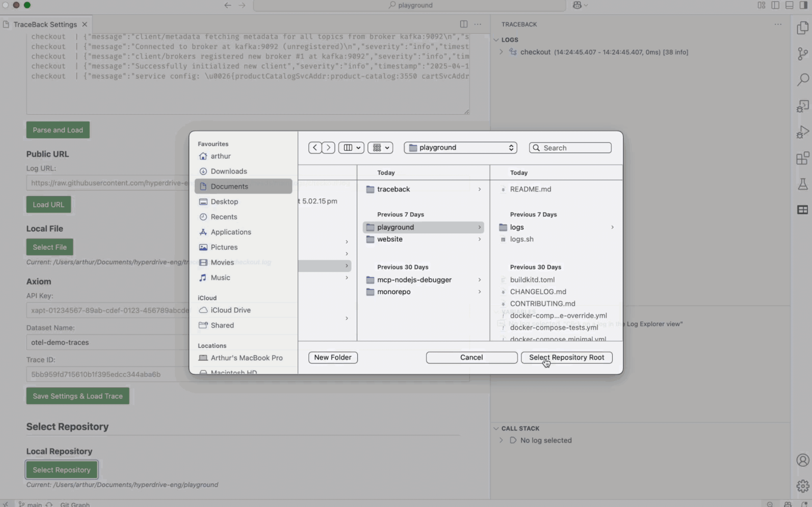The height and width of the screenshot is (507, 812).
Task: Click the Select Repository Root button
Action: pos(566,358)
